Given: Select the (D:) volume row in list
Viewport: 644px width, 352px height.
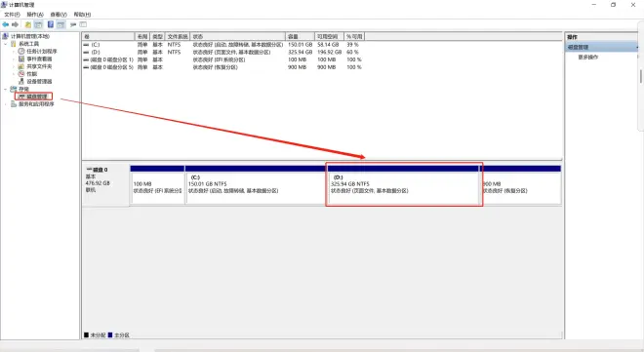Looking at the screenshot, I should tap(222, 52).
